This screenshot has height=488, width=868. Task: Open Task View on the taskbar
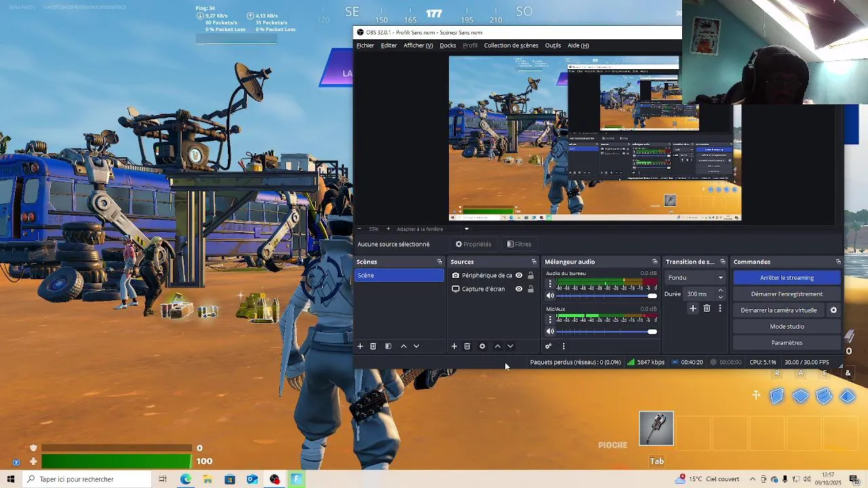(163, 479)
